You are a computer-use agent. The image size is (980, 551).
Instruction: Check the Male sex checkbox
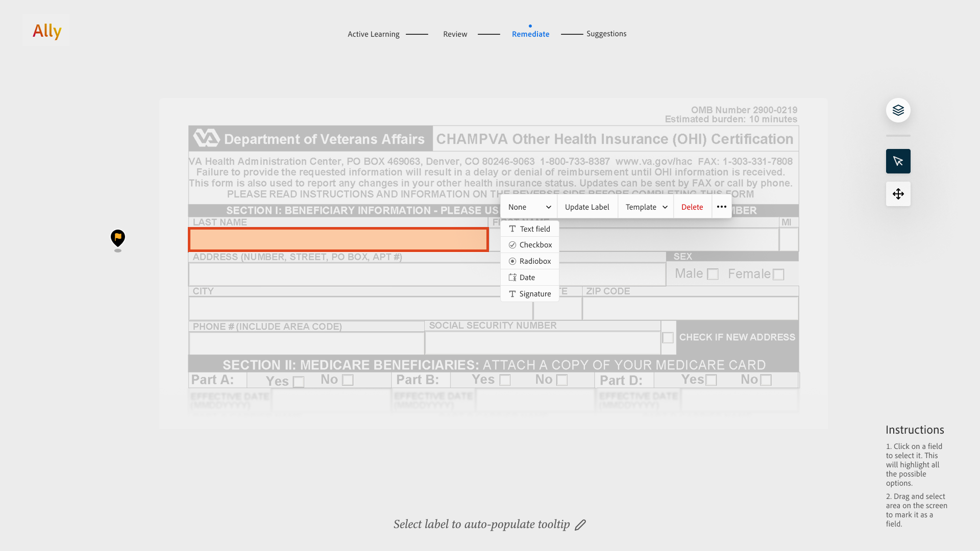pos(713,274)
